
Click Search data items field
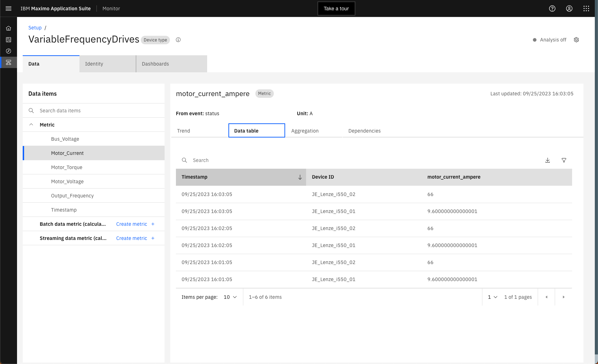tap(94, 111)
